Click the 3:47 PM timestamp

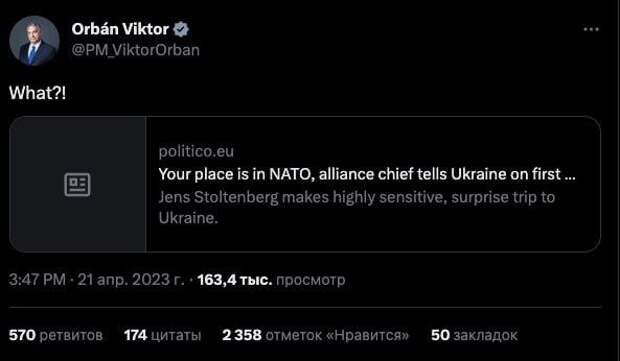click(37, 280)
